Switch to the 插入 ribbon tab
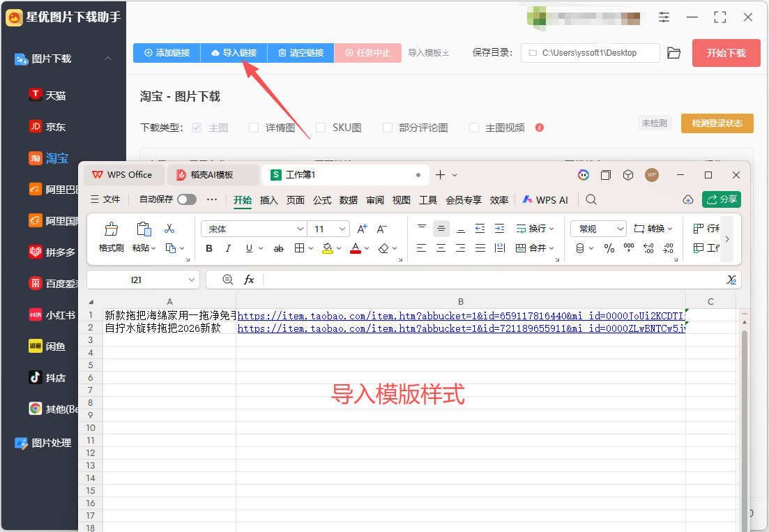The height and width of the screenshot is (532, 769). pyautogui.click(x=268, y=200)
